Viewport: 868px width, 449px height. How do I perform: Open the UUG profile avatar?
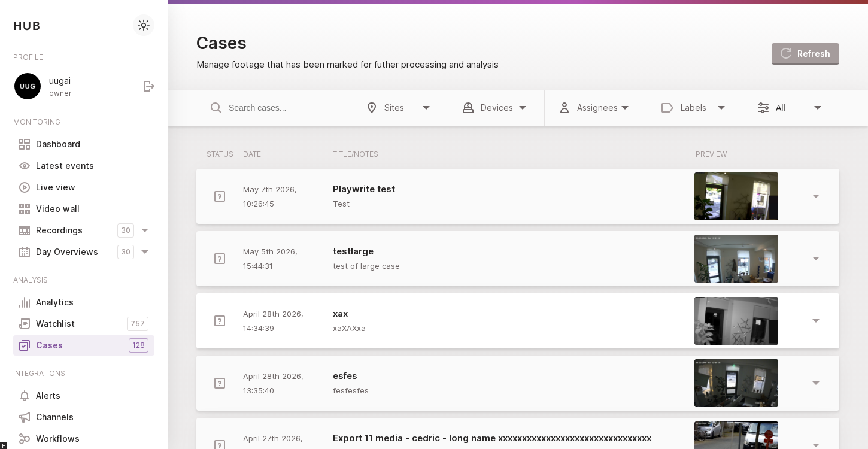[x=28, y=86]
